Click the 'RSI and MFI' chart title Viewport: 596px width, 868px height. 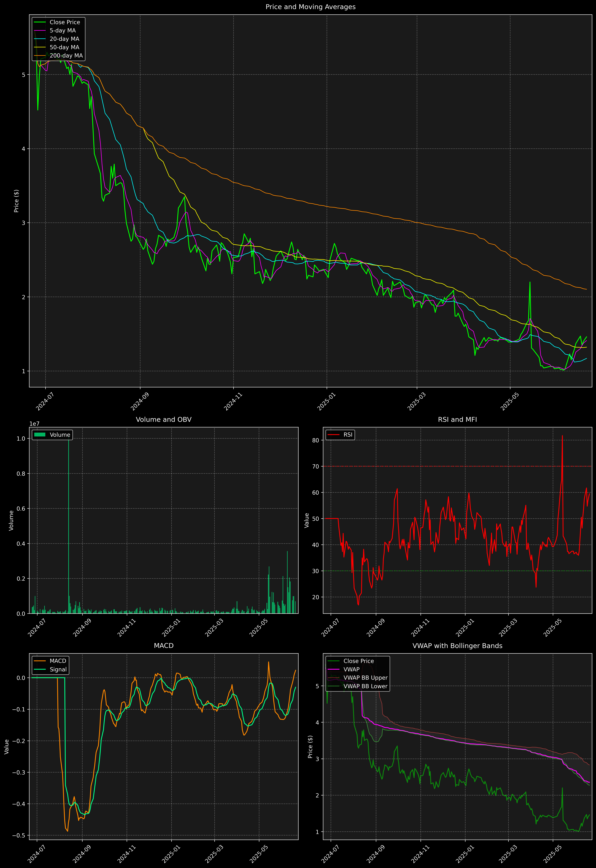point(457,419)
